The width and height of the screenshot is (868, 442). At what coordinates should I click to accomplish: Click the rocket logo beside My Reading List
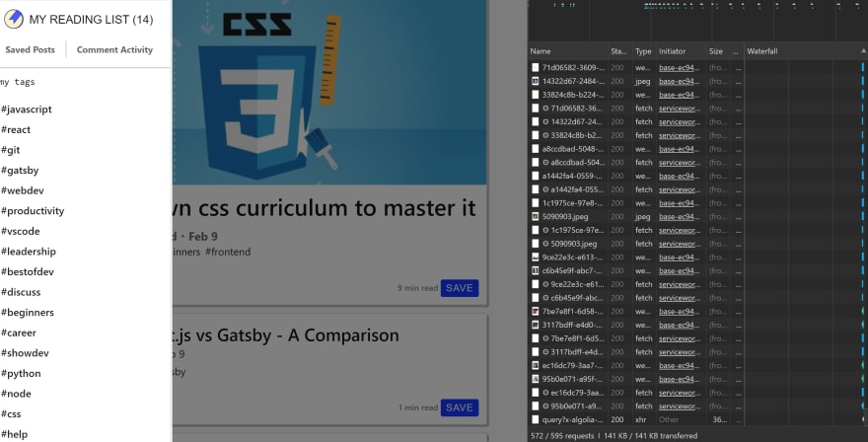tap(13, 19)
